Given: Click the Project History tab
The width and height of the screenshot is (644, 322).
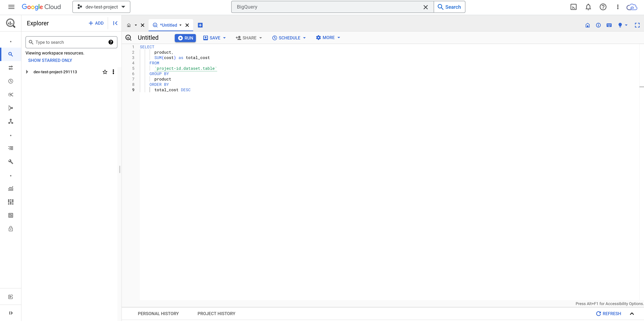Looking at the screenshot, I should [x=217, y=313].
